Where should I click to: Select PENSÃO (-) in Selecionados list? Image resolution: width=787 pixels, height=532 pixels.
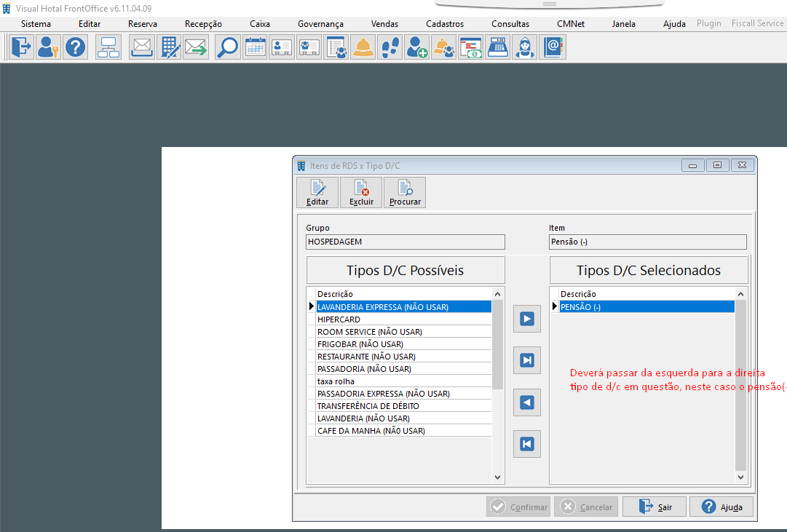647,306
